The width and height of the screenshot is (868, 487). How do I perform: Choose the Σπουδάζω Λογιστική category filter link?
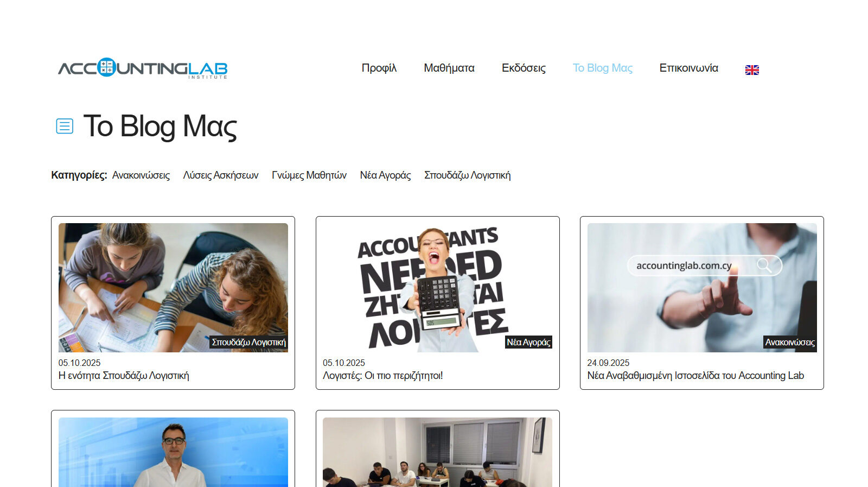[x=468, y=175]
